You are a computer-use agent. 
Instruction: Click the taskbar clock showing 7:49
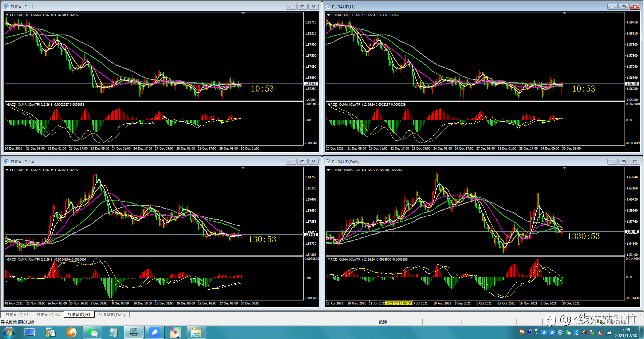tap(626, 333)
